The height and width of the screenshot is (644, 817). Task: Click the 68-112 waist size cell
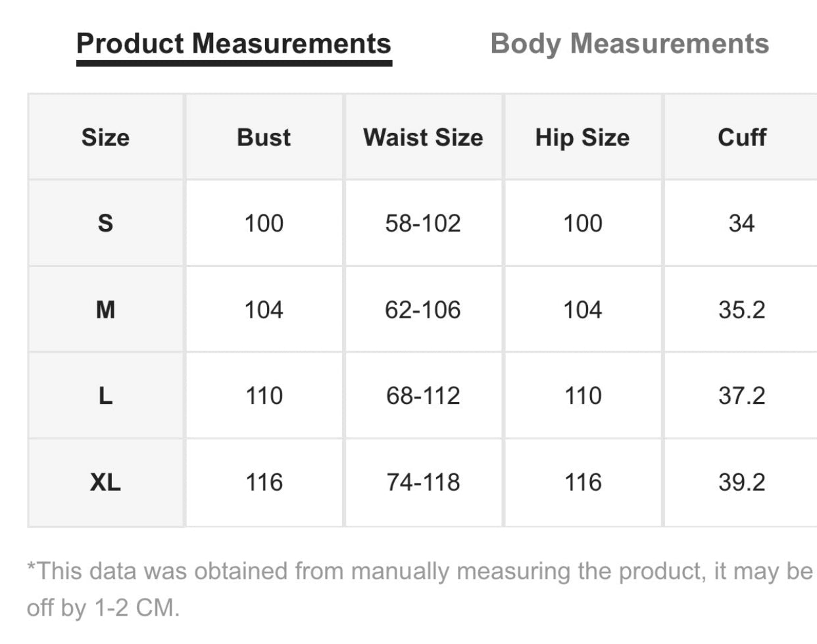point(423,396)
